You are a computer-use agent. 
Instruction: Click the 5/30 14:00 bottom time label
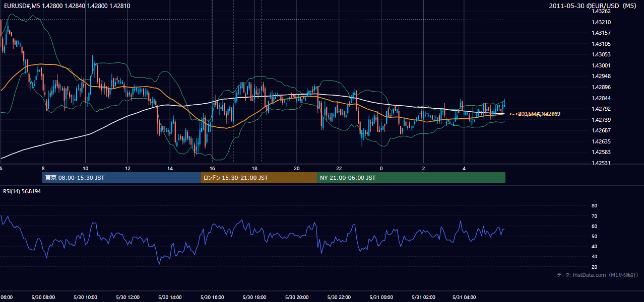coord(170,297)
